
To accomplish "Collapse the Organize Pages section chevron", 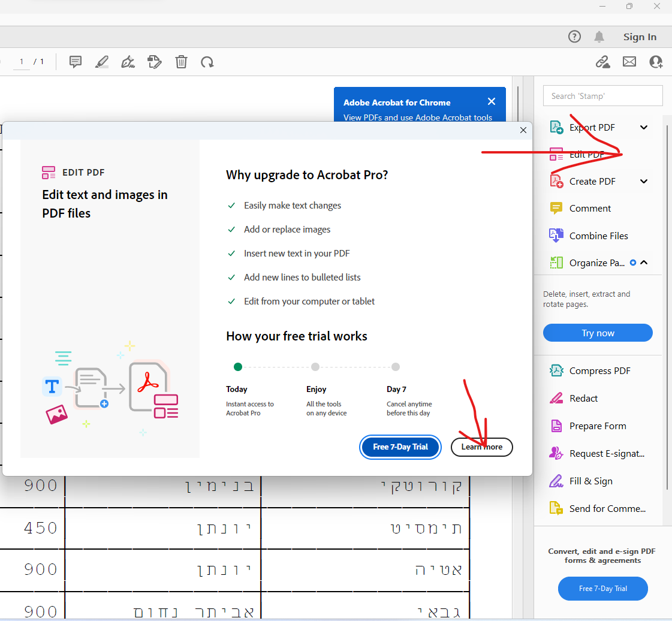I will point(644,263).
